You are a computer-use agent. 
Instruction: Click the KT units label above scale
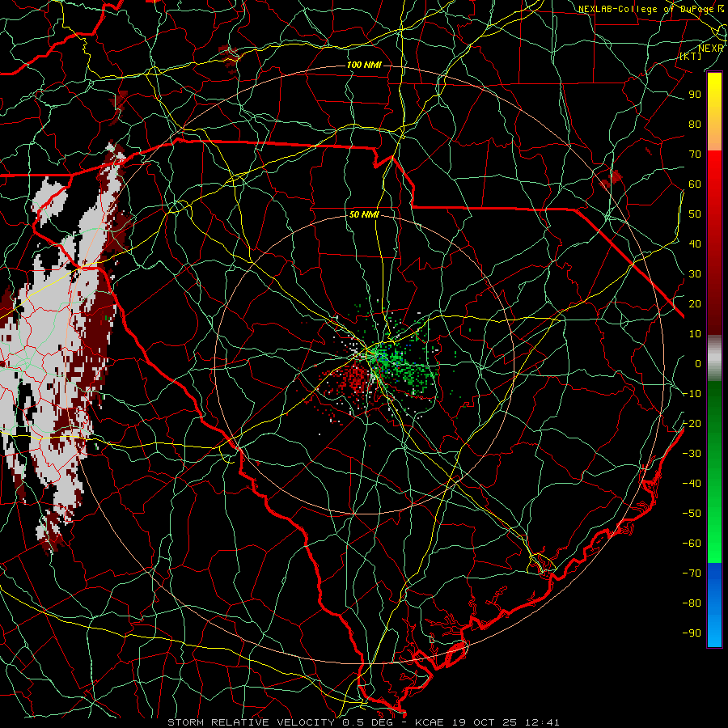click(x=691, y=56)
